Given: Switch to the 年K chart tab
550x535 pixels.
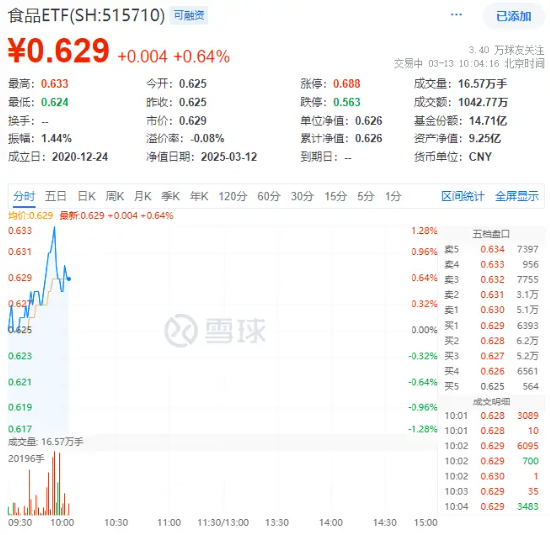Looking at the screenshot, I should coord(199,196).
